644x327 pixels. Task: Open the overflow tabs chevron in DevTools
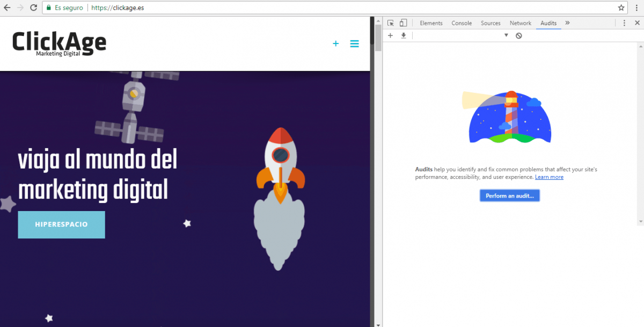(x=567, y=23)
